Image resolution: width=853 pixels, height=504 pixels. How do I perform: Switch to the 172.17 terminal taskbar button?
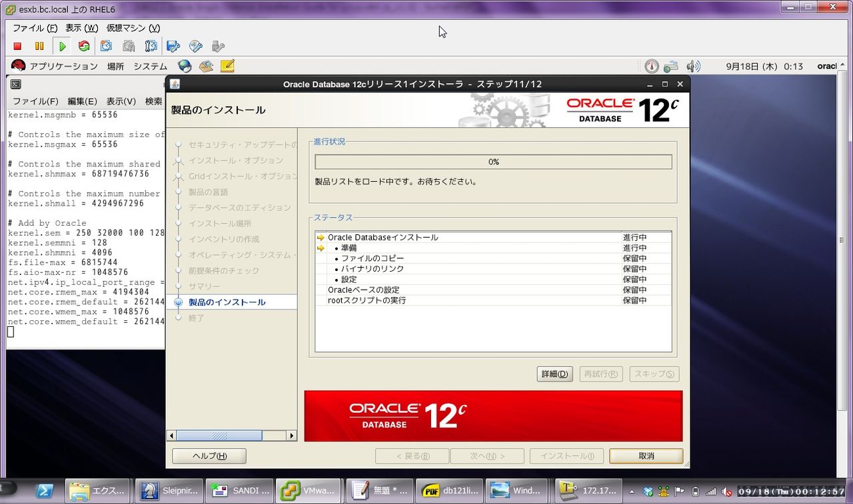pyautogui.click(x=587, y=491)
